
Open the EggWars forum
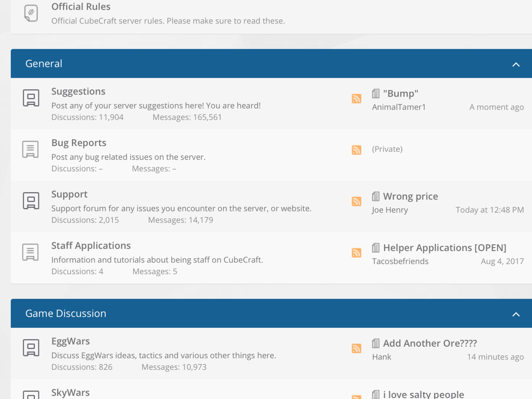[x=70, y=341]
